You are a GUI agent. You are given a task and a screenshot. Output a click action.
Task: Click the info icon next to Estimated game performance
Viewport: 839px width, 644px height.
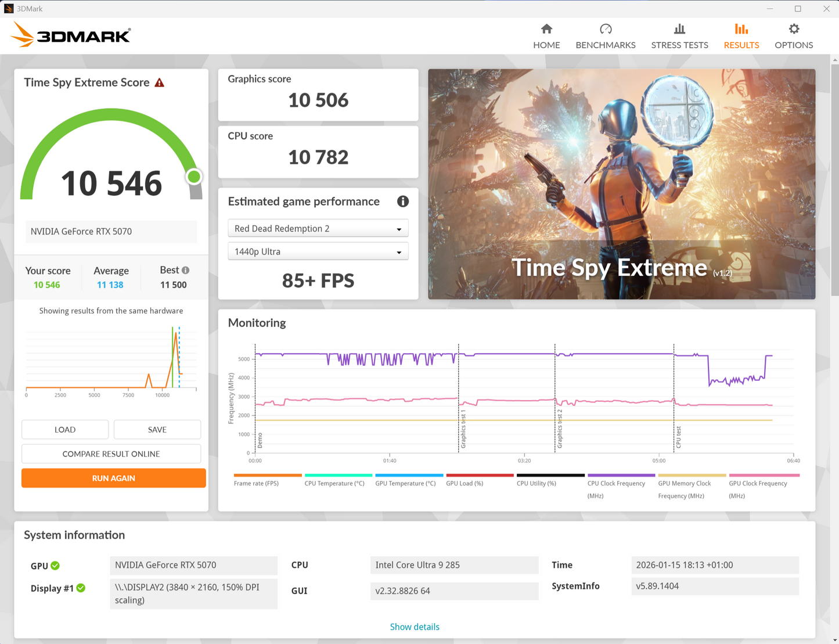403,202
